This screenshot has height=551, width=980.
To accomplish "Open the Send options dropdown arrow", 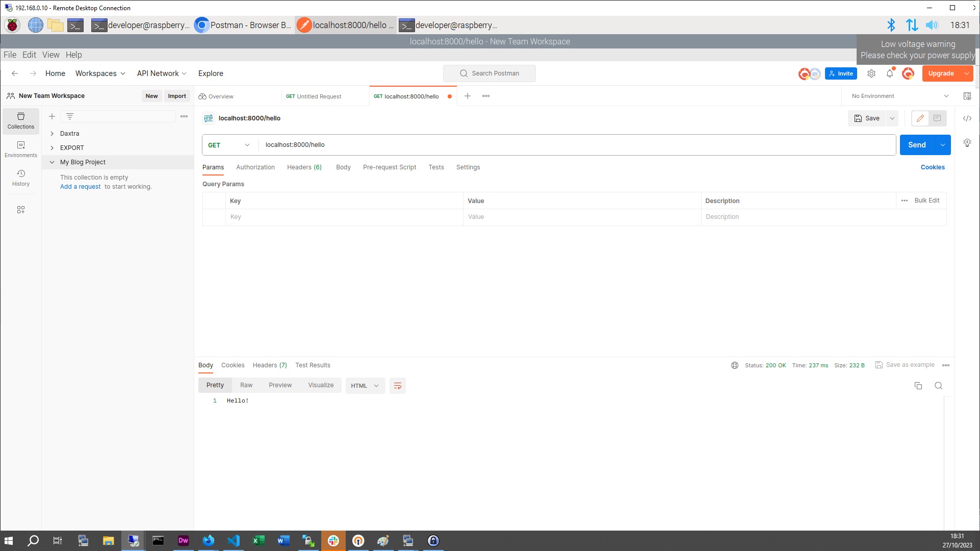I will point(943,145).
